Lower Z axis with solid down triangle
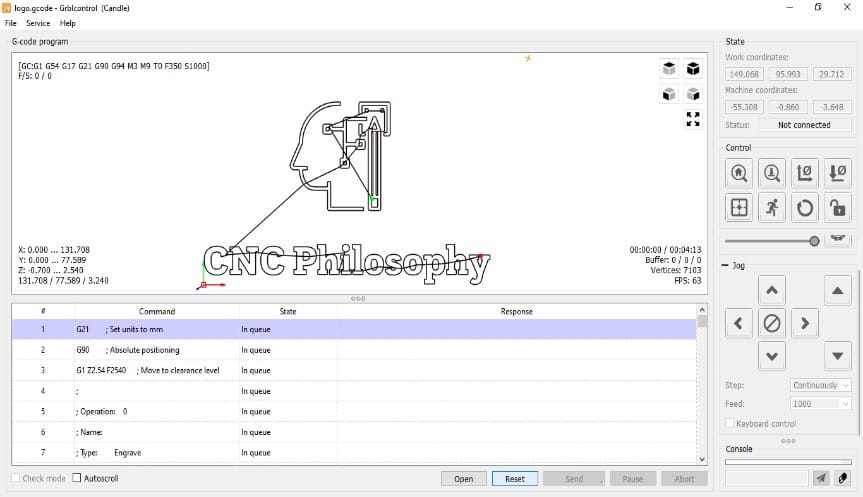This screenshot has height=497, width=863. [x=838, y=356]
